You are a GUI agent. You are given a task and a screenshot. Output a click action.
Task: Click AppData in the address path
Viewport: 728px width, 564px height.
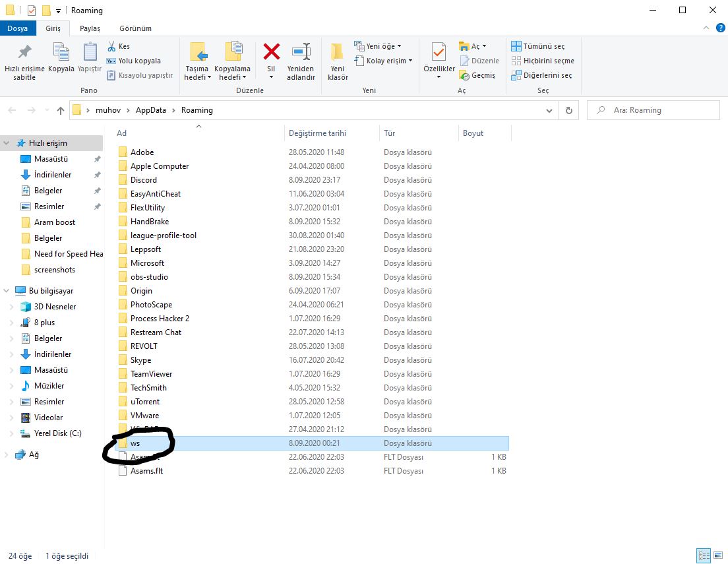(150, 110)
